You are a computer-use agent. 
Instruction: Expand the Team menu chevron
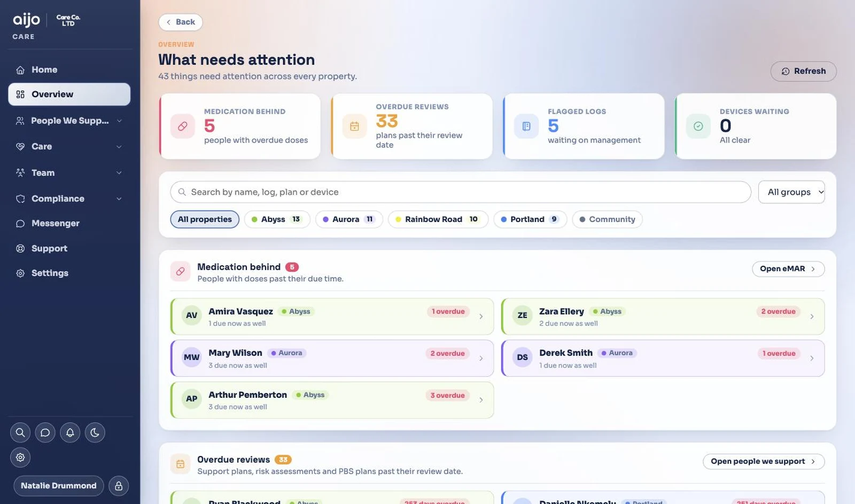[x=119, y=172]
